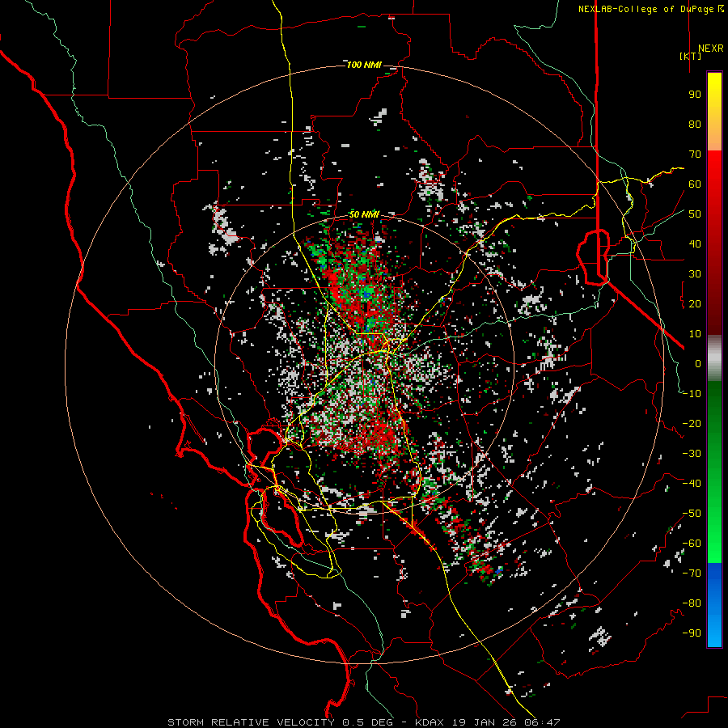Click the 20 value on the velocity scale
The height and width of the screenshot is (728, 728).
[x=695, y=304]
